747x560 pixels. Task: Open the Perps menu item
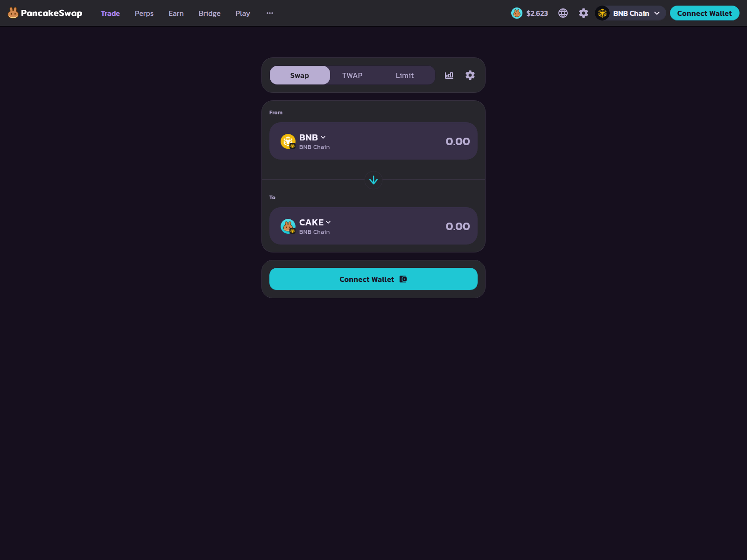[x=144, y=13]
